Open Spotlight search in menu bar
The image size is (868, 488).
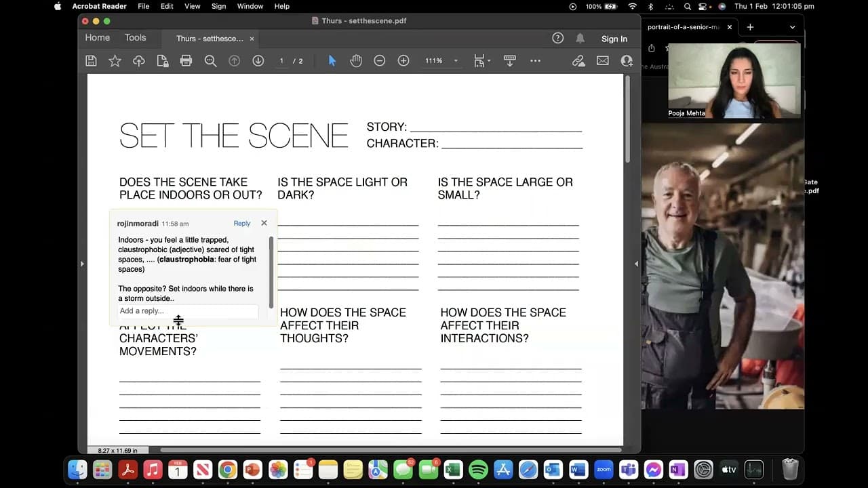coord(688,6)
